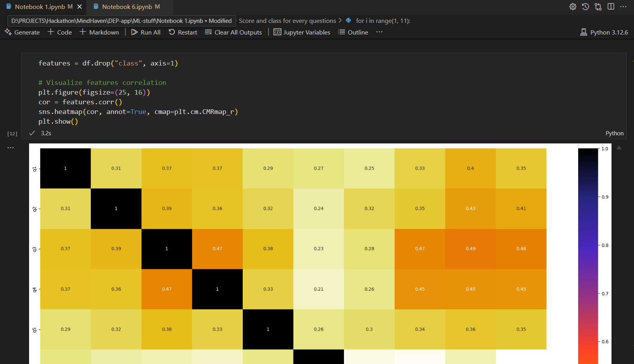Click the green execution success checkmark
Image resolution: width=634 pixels, height=364 pixels.
32,133
